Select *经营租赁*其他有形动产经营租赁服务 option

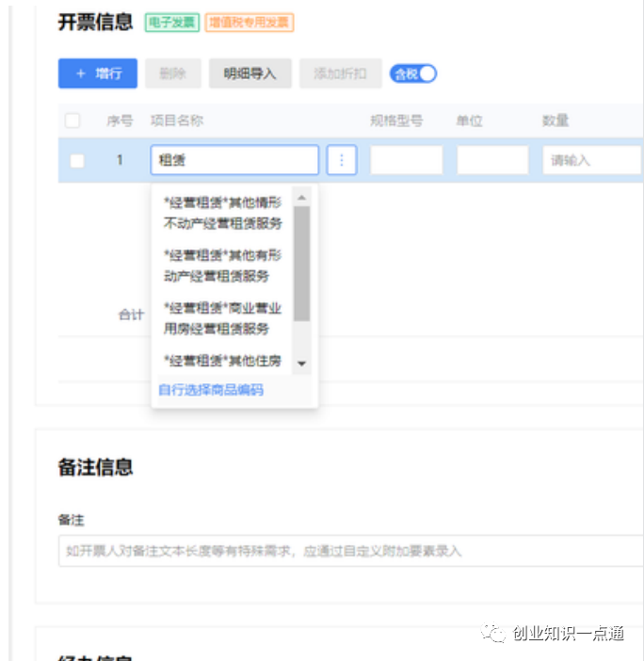coord(222,266)
